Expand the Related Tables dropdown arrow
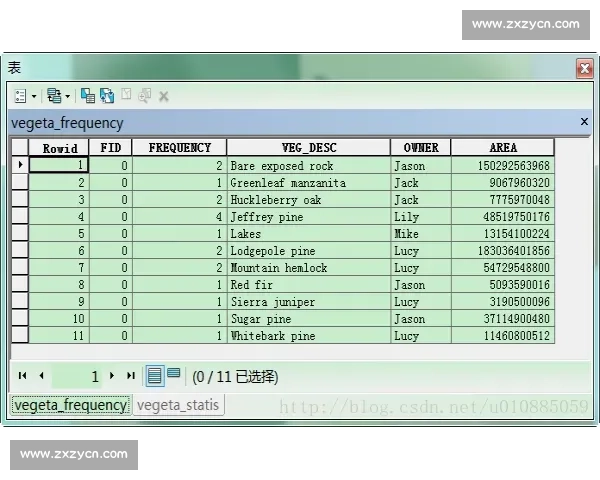This screenshot has width=600, height=480. (x=67, y=97)
